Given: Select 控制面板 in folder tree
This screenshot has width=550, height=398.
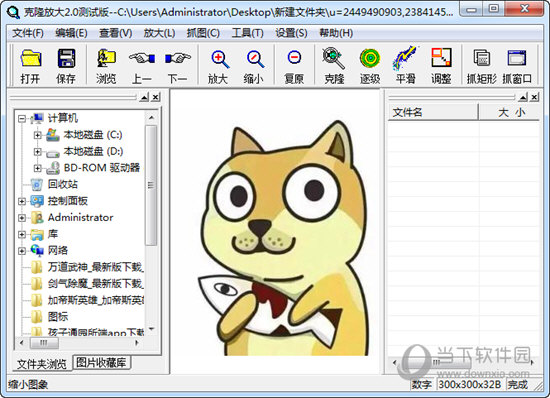Looking at the screenshot, I should (x=67, y=201).
